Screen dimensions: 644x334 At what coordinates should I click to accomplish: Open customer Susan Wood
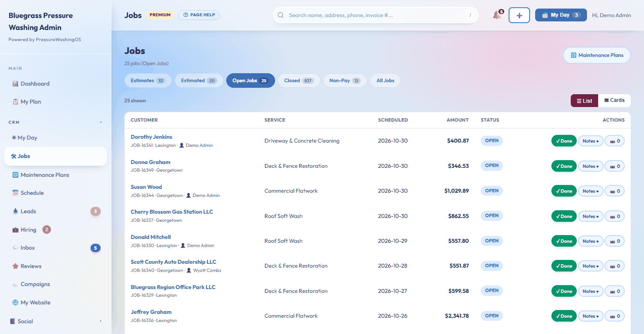point(146,187)
